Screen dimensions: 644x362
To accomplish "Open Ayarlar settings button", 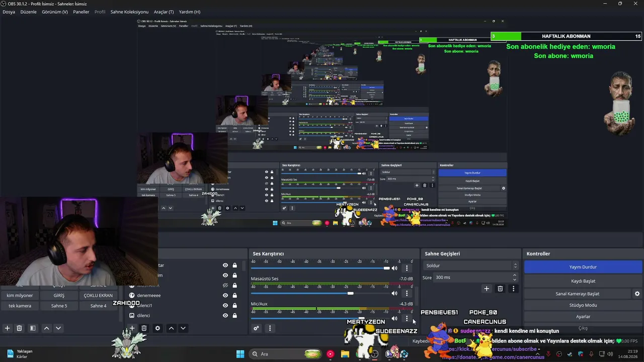I will click(583, 317).
